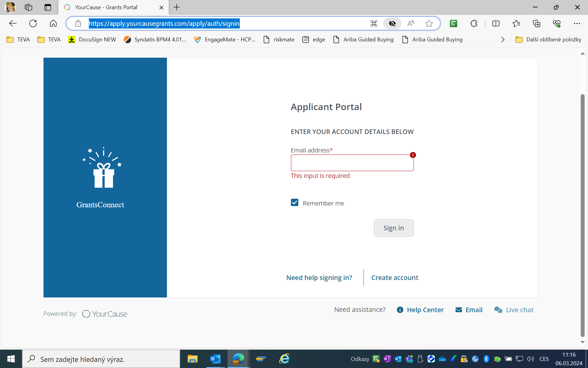588x368 pixels.
Task: Start a Live chat
Action: click(514, 310)
